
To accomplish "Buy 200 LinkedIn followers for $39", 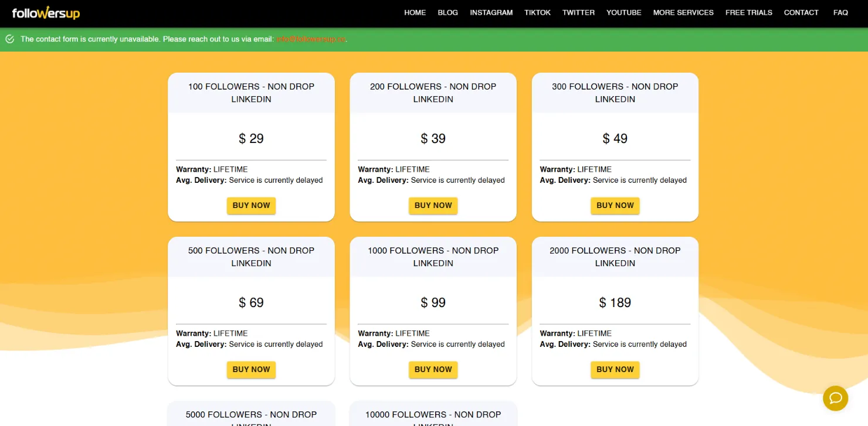I will [x=433, y=206].
